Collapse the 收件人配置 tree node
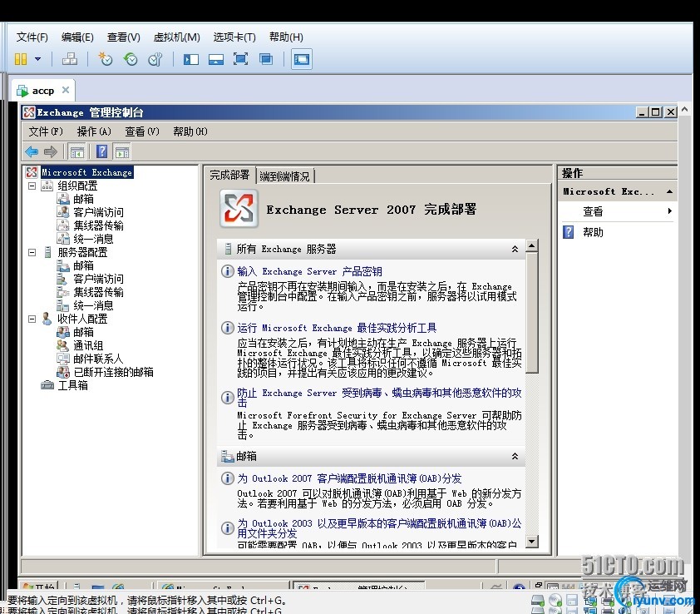 point(32,319)
